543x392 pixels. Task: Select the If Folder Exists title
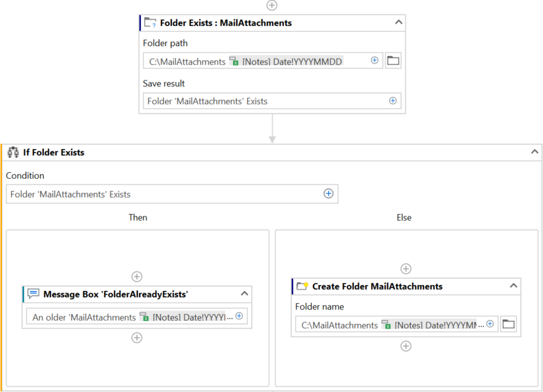pyautogui.click(x=54, y=153)
